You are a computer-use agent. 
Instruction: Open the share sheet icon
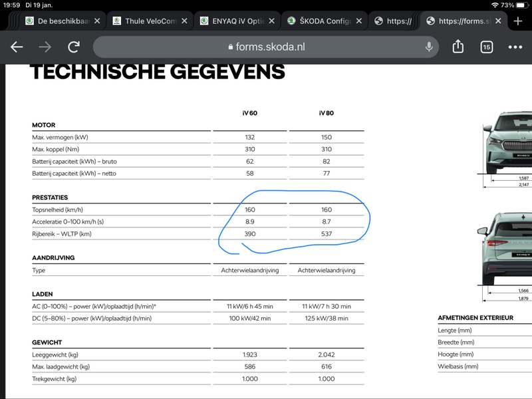[458, 47]
